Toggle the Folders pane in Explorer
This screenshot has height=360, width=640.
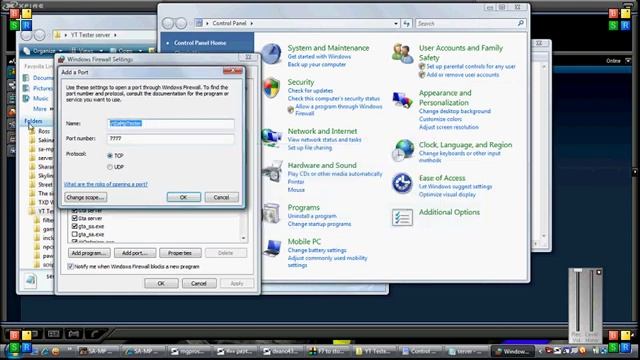(x=33, y=121)
